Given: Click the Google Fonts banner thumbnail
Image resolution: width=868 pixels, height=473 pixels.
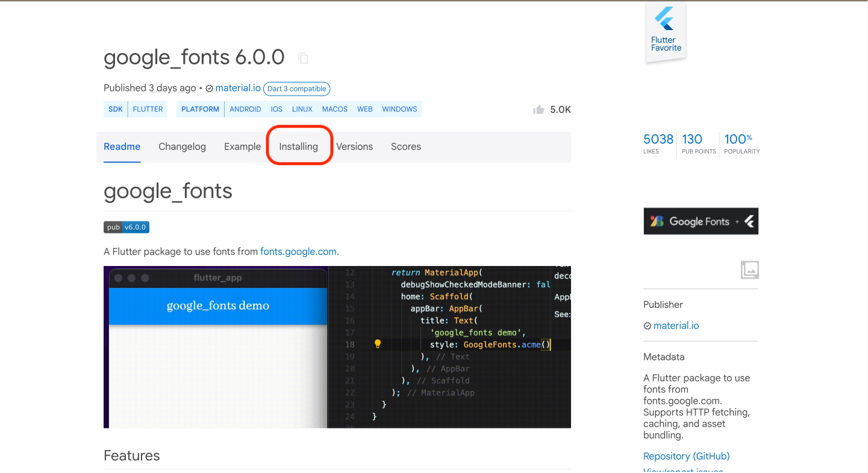Looking at the screenshot, I should 701,221.
